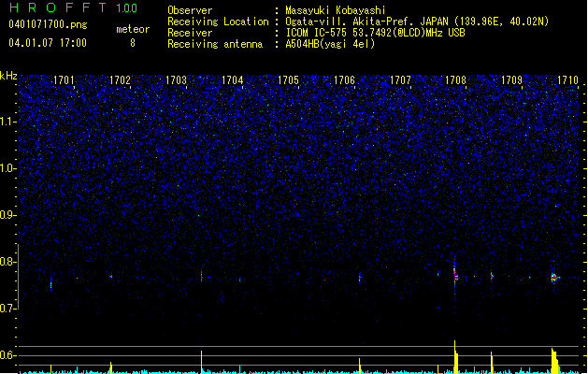Click the Observer label
This screenshot has width=588, height=374.
click(x=190, y=10)
